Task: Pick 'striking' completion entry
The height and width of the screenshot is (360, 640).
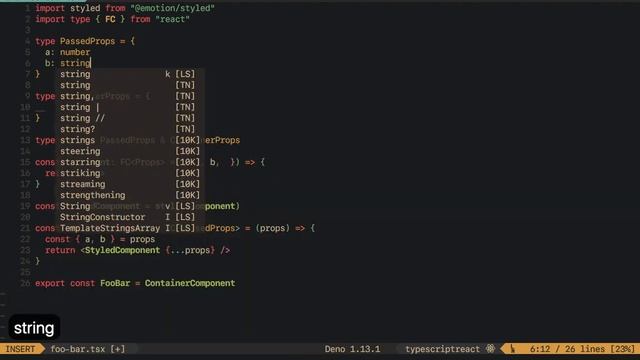Action: pos(130,173)
